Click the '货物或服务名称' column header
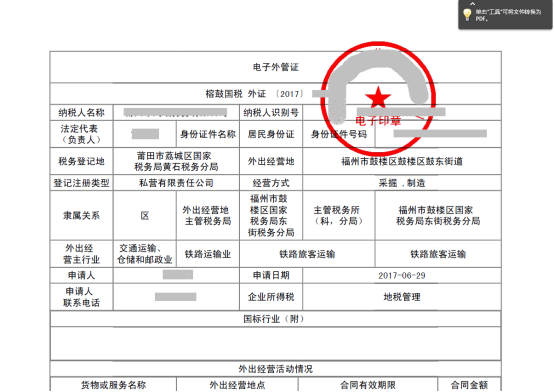The width and height of the screenshot is (555, 392). coord(114,385)
